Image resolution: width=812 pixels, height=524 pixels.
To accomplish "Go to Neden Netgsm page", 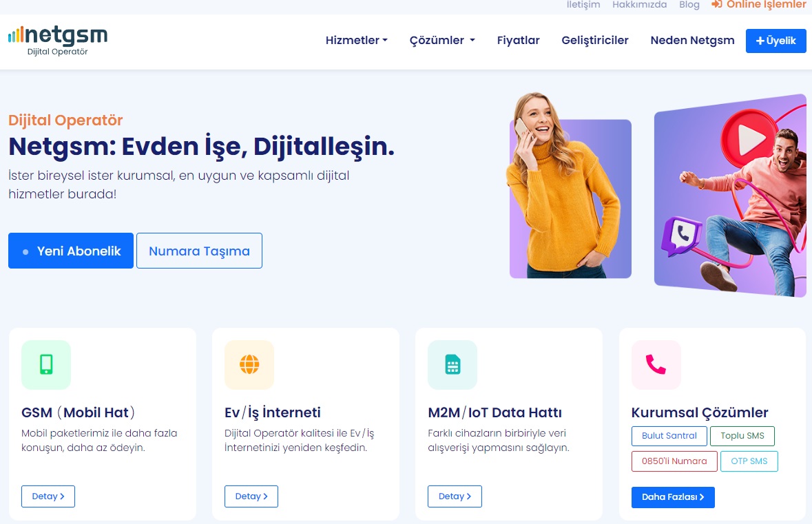I will pyautogui.click(x=692, y=41).
